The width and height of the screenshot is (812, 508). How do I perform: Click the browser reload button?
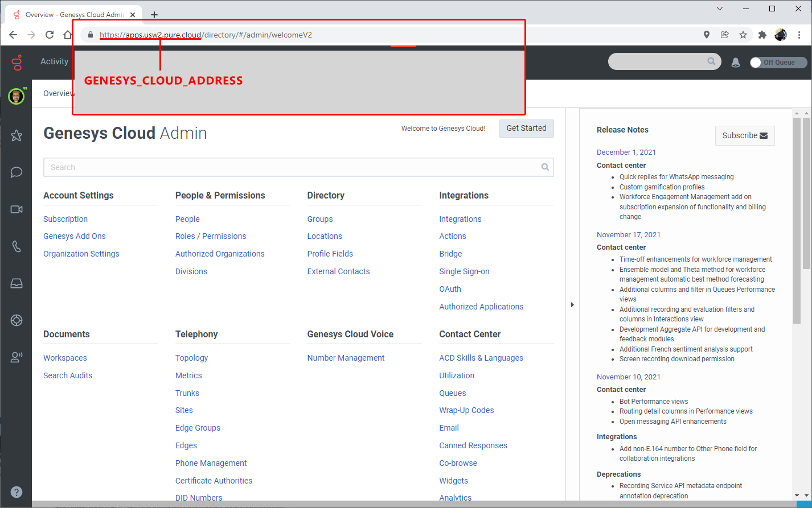click(x=50, y=35)
